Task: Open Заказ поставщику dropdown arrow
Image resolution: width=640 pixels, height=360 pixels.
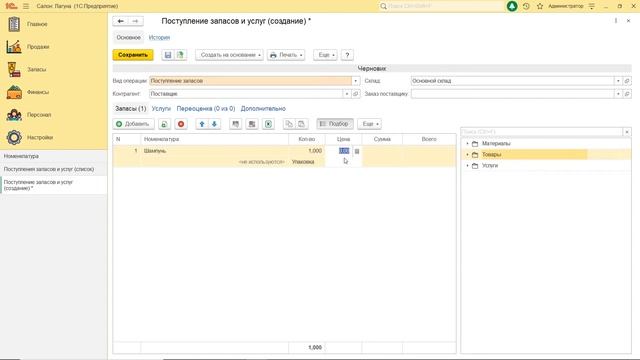Action: 618,94
